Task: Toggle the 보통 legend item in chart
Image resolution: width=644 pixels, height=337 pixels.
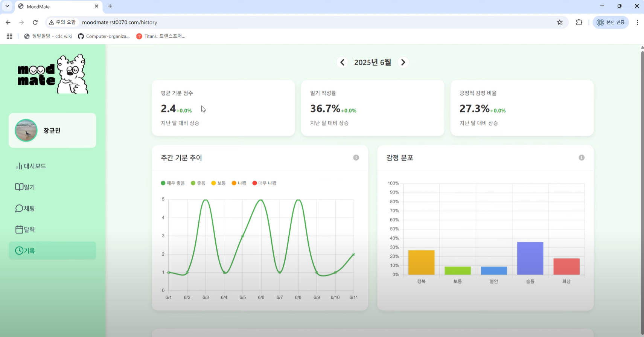Action: click(218, 183)
